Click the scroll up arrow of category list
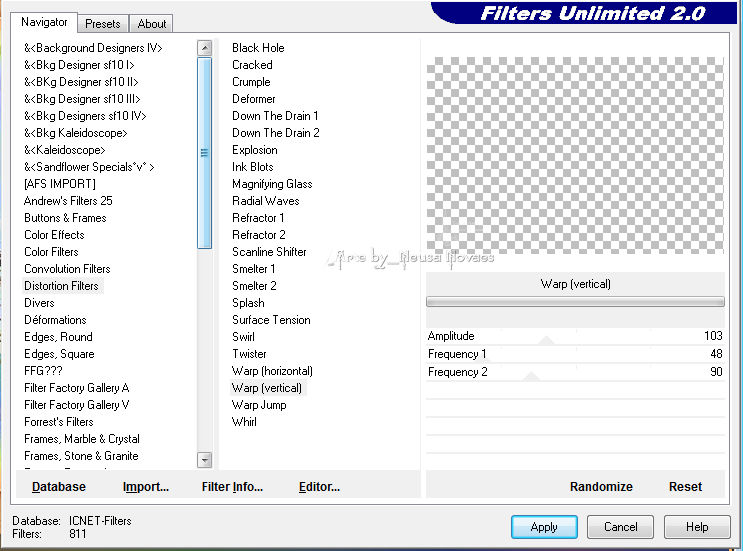Image resolution: width=743 pixels, height=551 pixels. tap(204, 48)
